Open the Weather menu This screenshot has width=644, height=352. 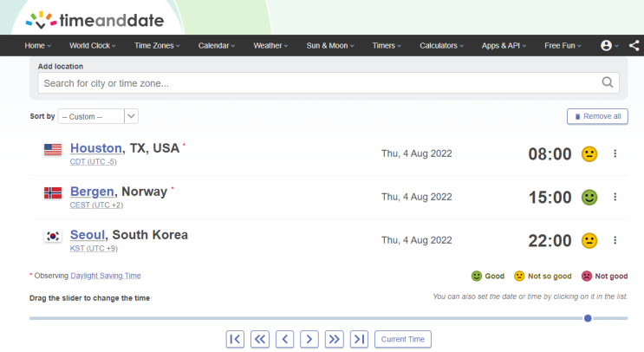coord(270,46)
